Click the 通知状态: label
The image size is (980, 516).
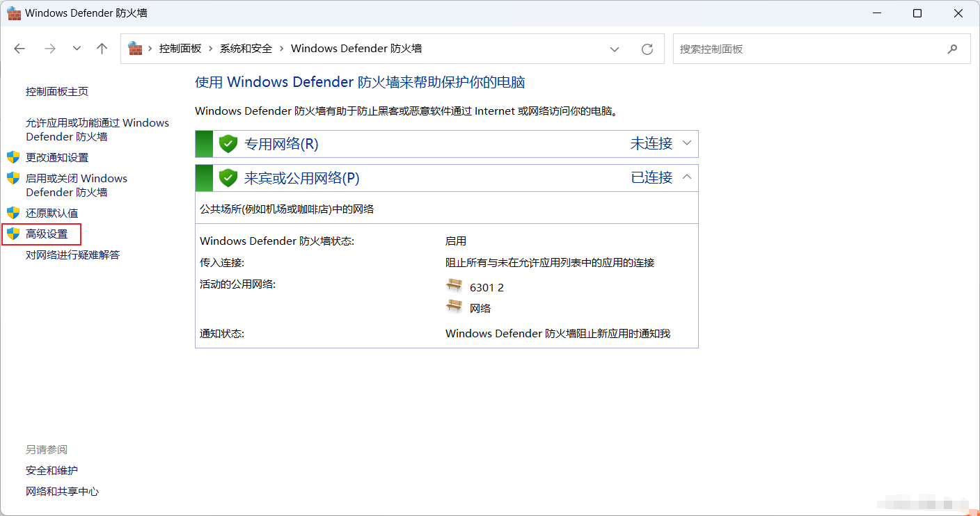(x=222, y=334)
